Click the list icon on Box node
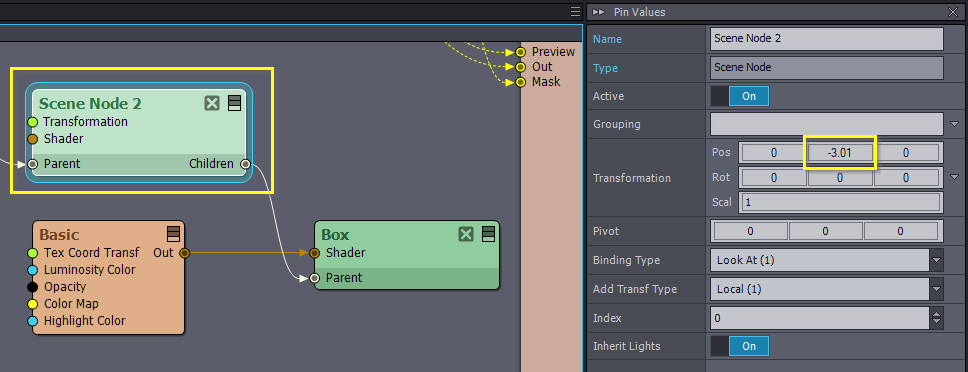 click(488, 234)
